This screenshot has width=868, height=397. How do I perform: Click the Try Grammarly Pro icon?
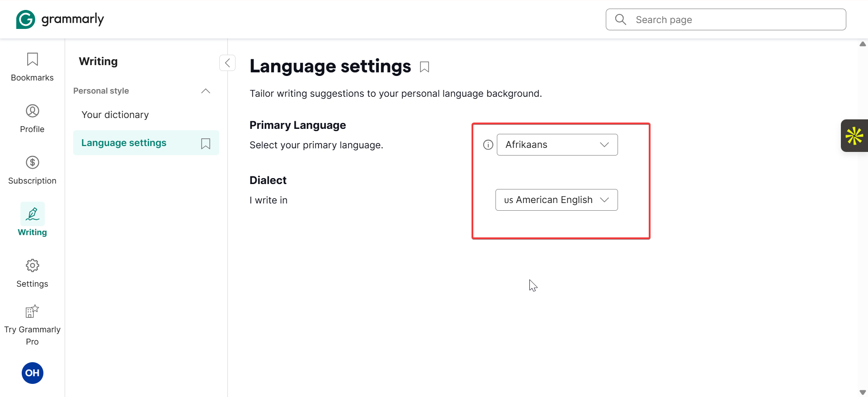(32, 312)
